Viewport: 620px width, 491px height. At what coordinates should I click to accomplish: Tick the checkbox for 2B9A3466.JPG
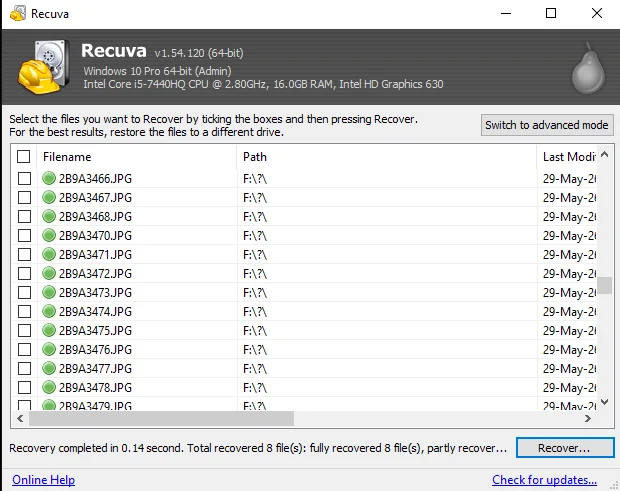25,178
